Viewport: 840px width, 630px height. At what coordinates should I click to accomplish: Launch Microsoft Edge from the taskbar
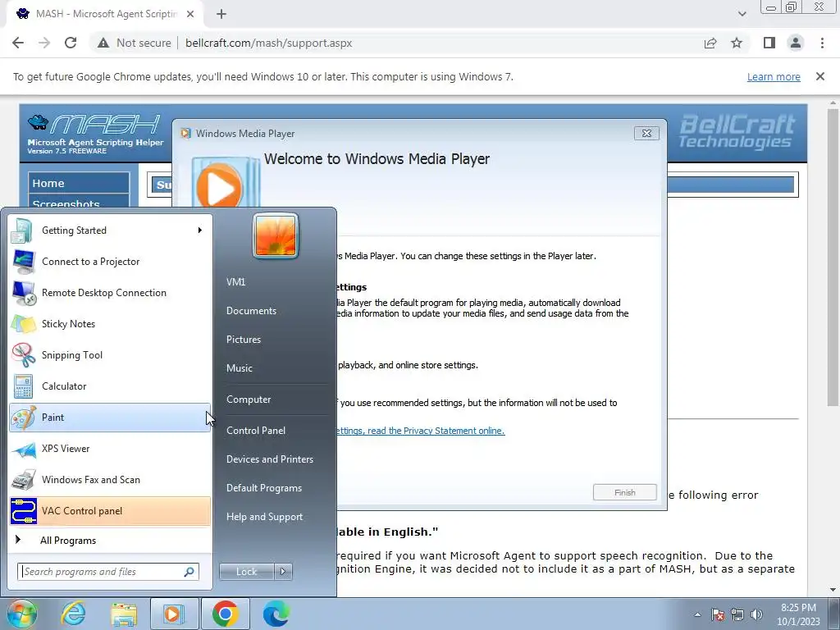(276, 614)
